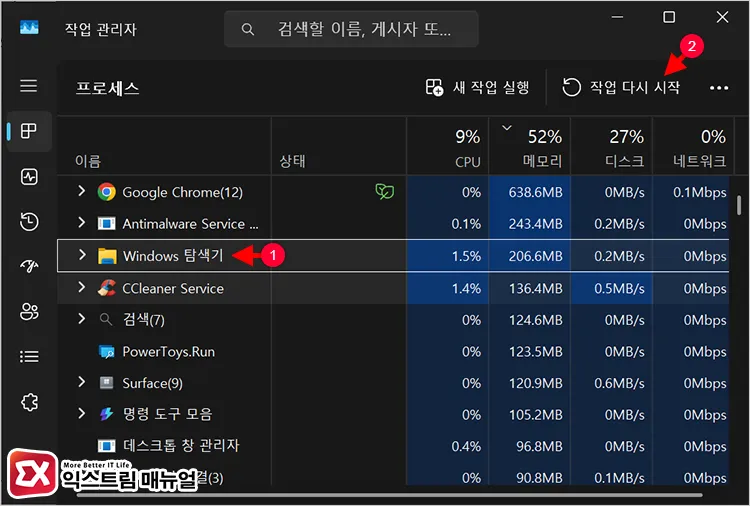Open the Services puzzle sidebar icon
The width and height of the screenshot is (750, 506).
[x=29, y=402]
